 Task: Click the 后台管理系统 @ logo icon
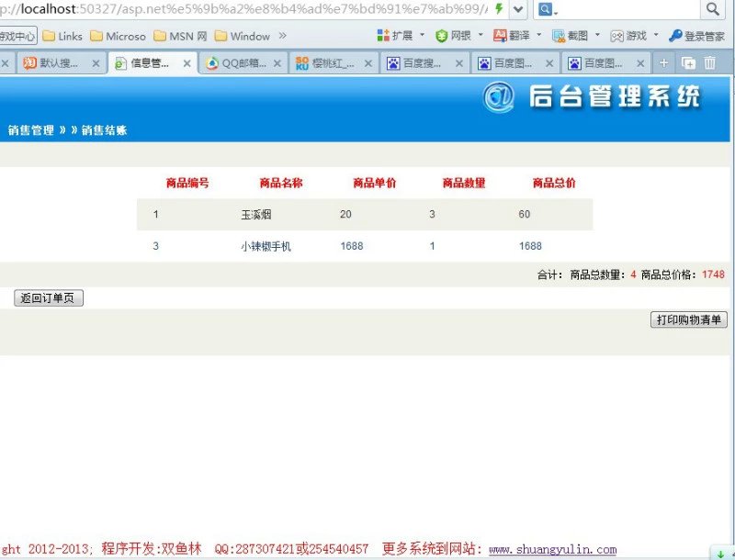499,97
